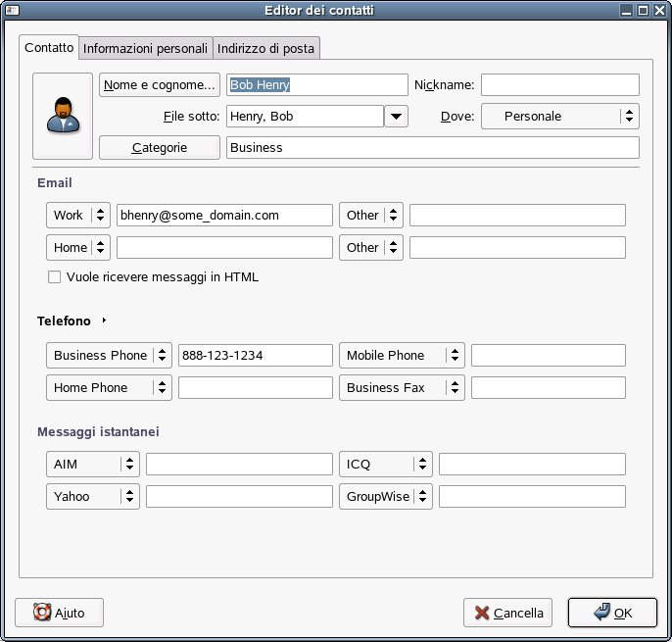Click the window menu icon in title bar
Screen dimensions: 672x642
[12, 10]
